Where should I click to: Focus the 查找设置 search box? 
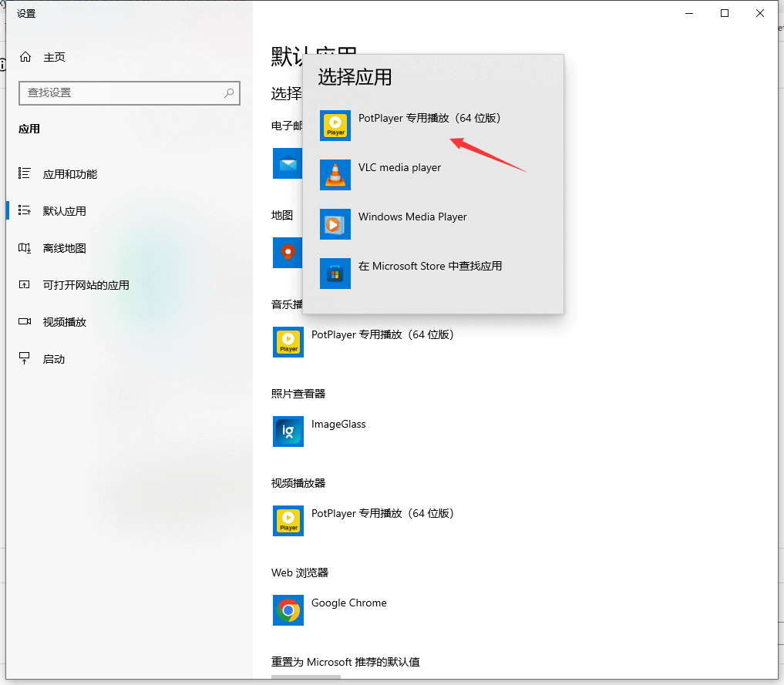point(130,93)
